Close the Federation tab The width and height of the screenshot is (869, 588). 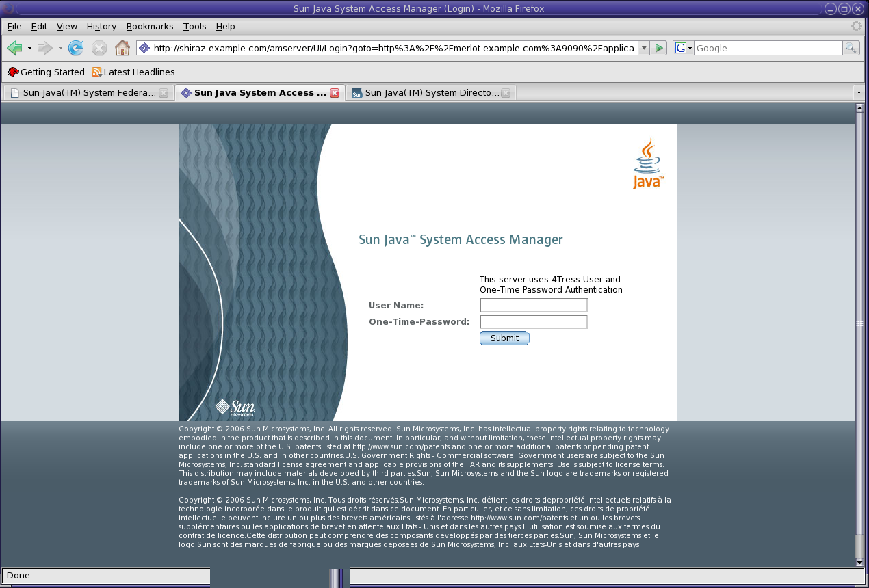pos(164,93)
